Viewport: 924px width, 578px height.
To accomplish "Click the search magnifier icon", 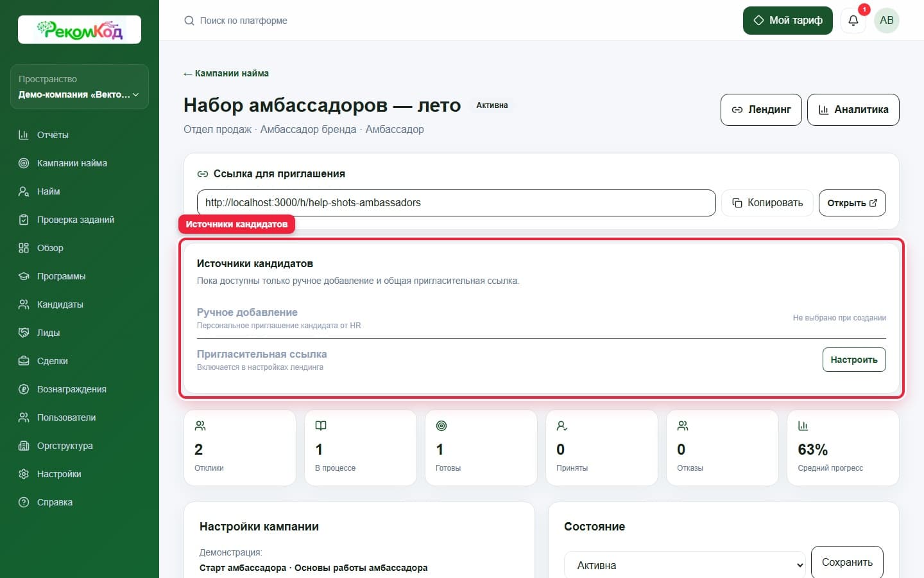I will (x=189, y=21).
